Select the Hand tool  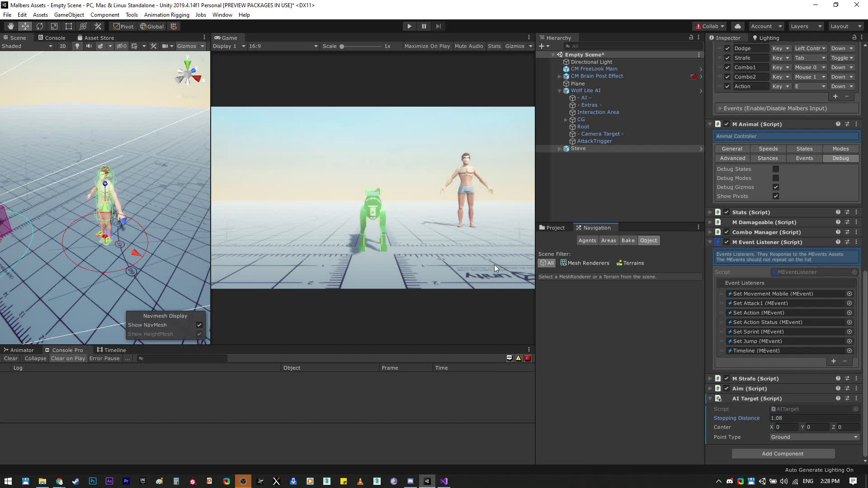pos(10,26)
